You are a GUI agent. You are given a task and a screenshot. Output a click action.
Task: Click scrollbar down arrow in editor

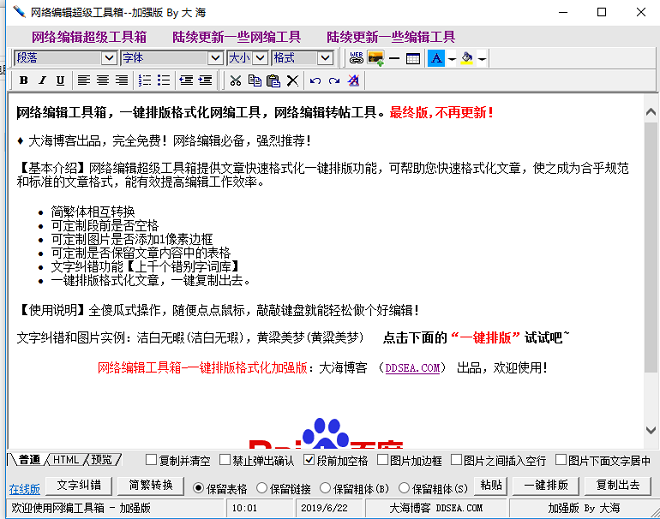pos(651,430)
